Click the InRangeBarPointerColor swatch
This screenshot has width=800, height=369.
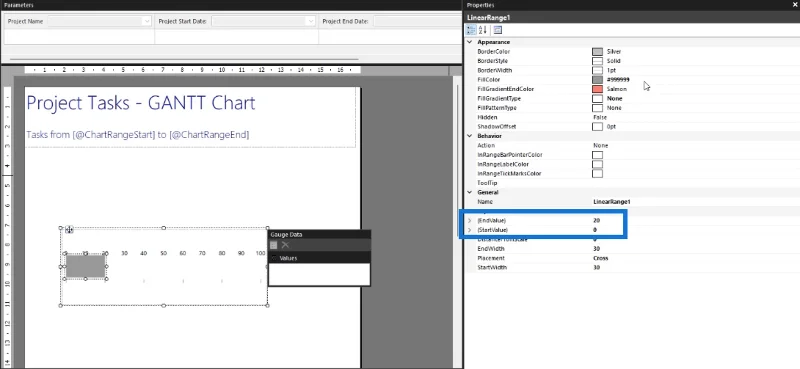[x=597, y=155]
